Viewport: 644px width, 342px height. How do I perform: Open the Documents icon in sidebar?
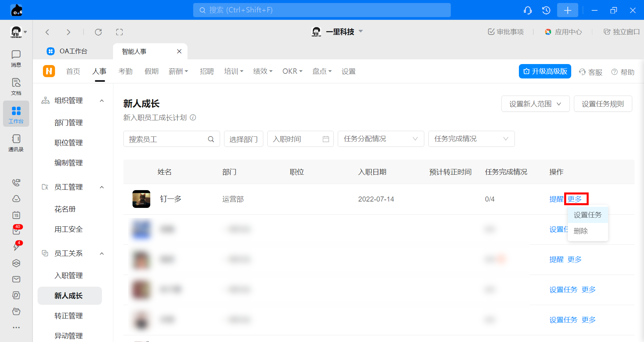pos(16,87)
